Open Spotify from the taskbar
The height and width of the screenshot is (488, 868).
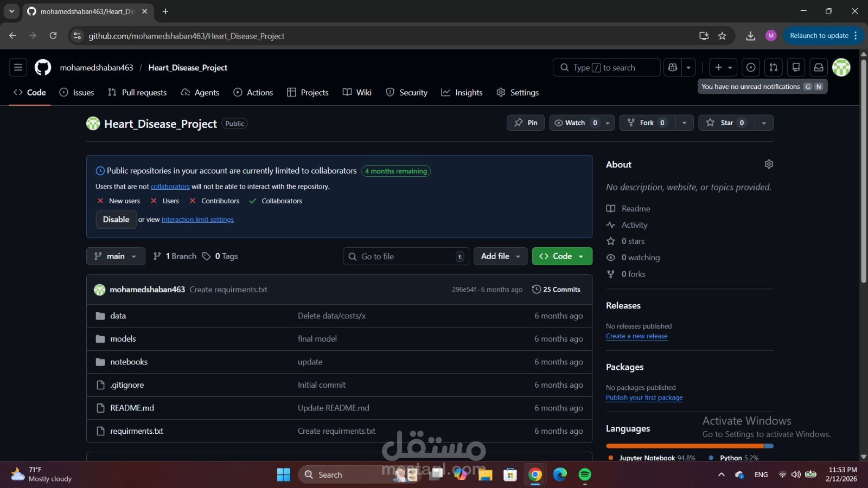(585, 475)
